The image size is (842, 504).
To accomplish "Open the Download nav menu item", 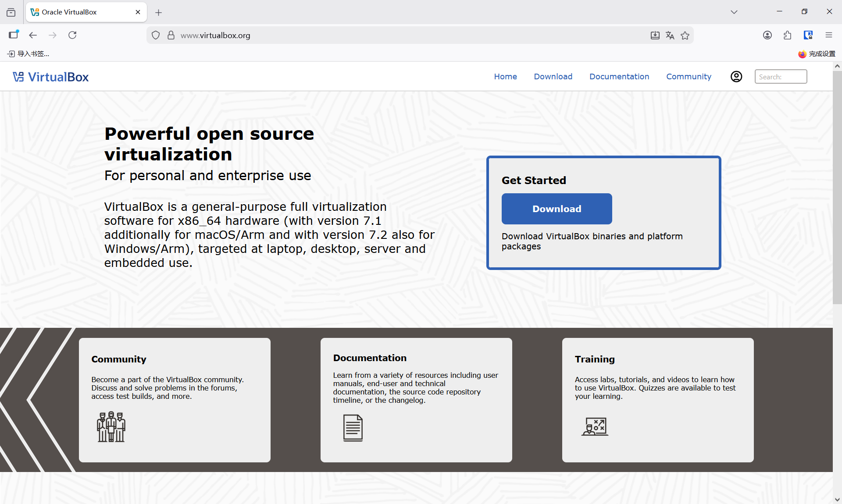I will pos(553,77).
